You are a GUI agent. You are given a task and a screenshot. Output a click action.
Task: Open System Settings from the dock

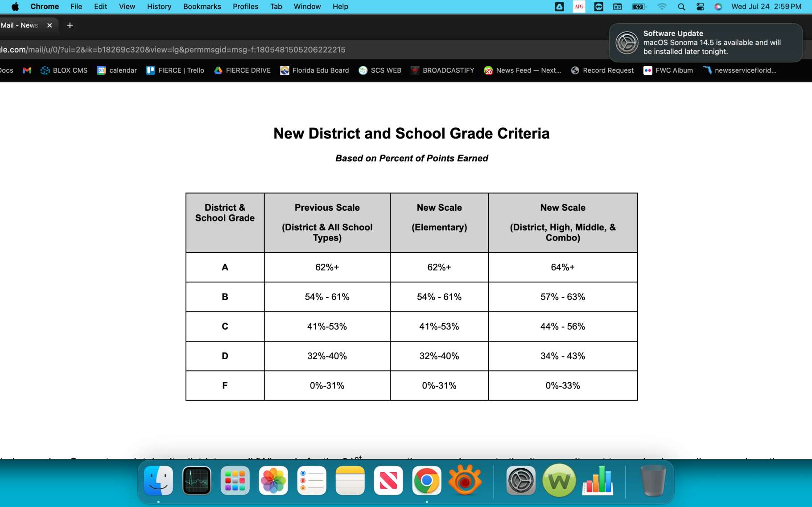(521, 481)
